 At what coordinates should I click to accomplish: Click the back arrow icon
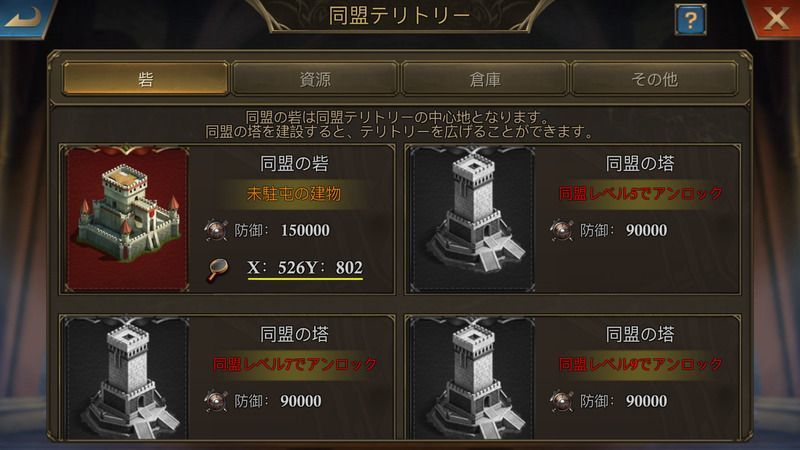[24, 18]
